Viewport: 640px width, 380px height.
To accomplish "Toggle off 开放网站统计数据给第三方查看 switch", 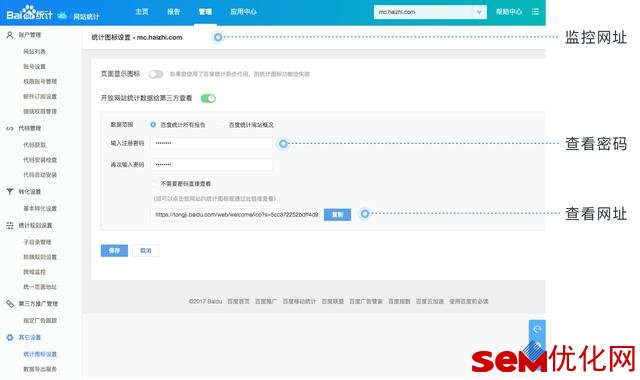I will click(x=208, y=98).
